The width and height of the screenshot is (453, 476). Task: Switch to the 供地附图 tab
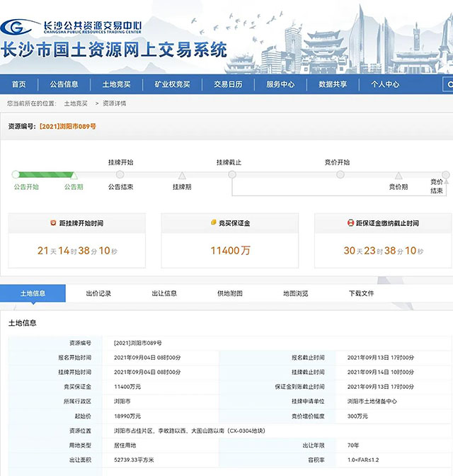230,293
